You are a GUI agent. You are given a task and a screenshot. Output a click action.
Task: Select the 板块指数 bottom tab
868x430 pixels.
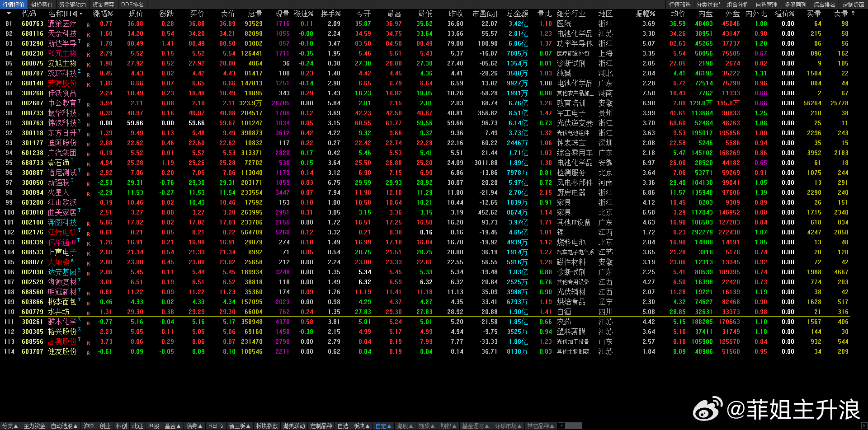tap(267, 426)
